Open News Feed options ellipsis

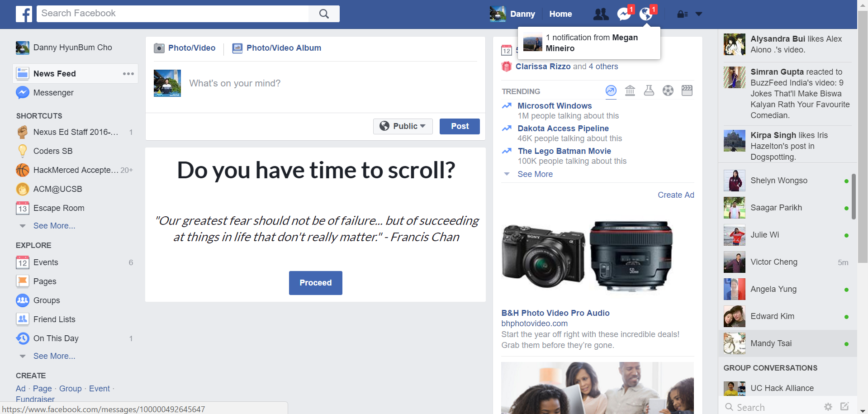tap(128, 74)
